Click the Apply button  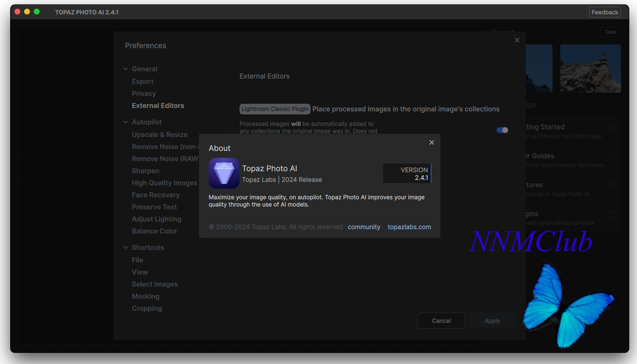[x=492, y=321]
